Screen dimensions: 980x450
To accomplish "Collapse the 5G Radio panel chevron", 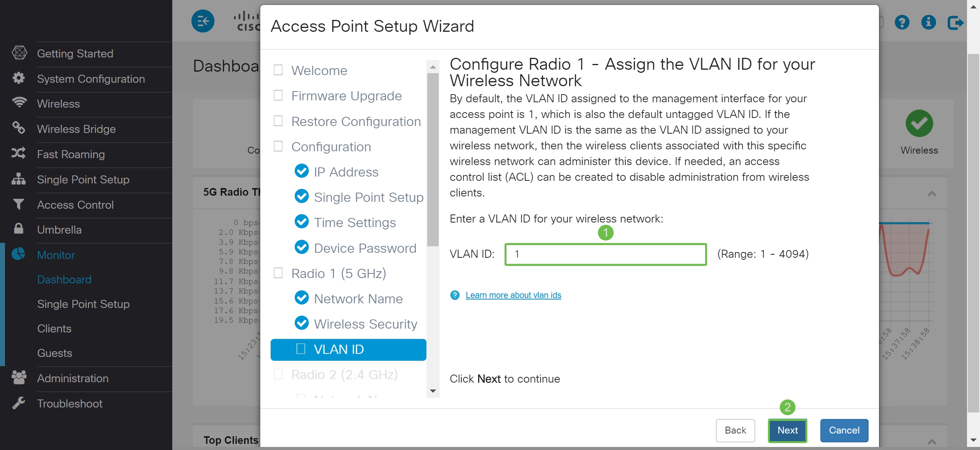I will click(932, 194).
